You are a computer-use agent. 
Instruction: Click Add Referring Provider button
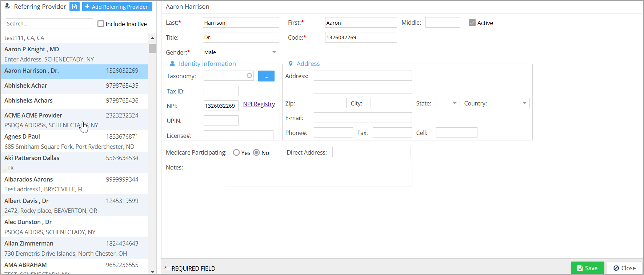click(x=117, y=7)
